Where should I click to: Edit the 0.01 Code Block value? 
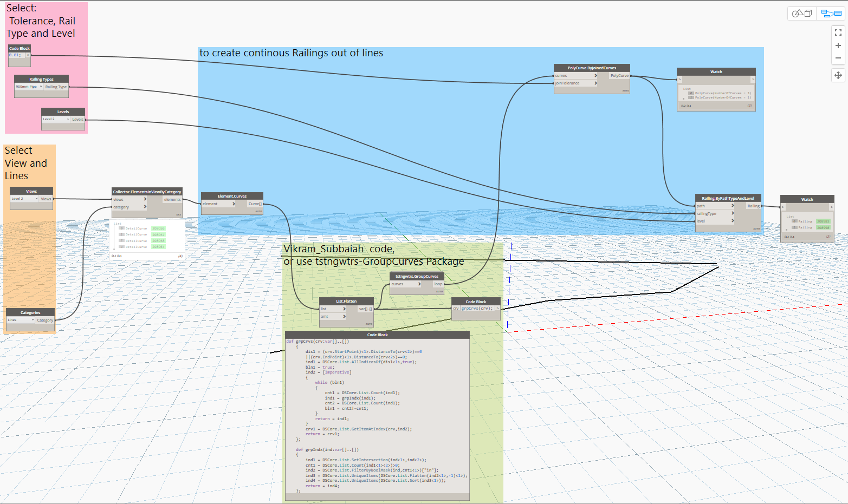[x=15, y=55]
